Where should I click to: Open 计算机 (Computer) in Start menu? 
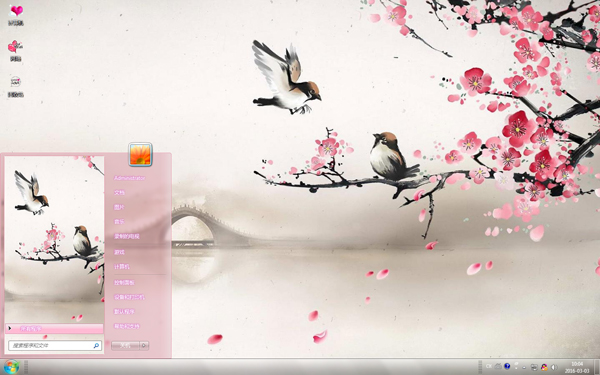point(122,267)
